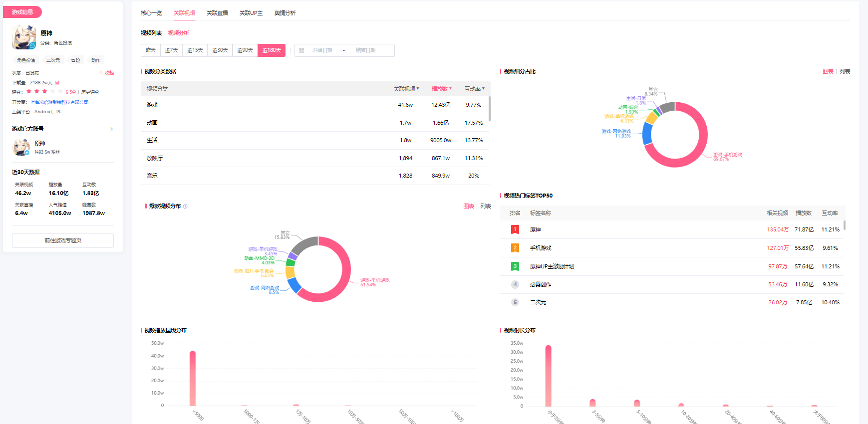Select the 近180天 time range
Viewport: 868px width, 424px height.
(x=272, y=50)
